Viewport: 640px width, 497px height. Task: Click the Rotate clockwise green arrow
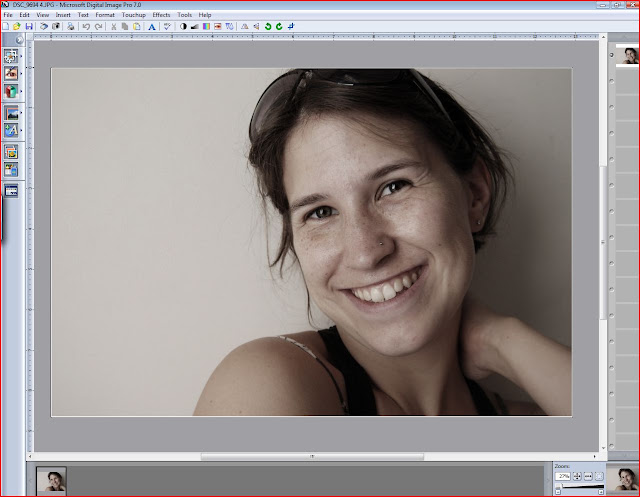coord(279,27)
